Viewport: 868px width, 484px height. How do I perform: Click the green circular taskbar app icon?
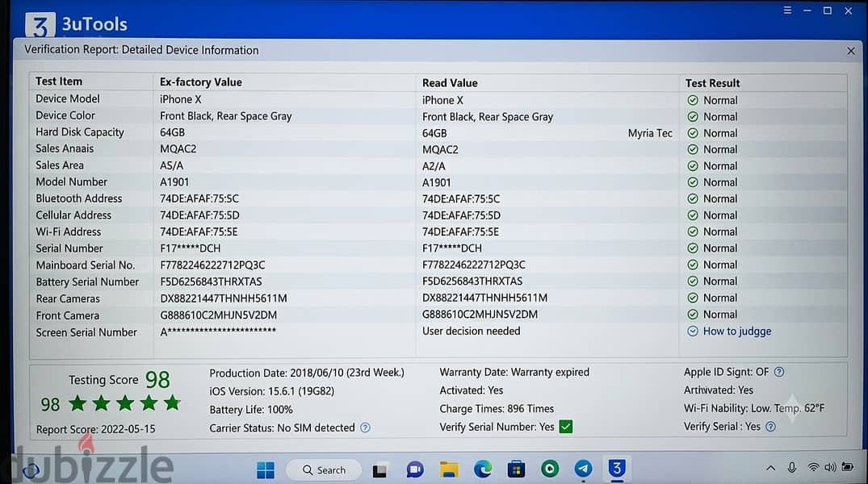[x=550, y=469]
